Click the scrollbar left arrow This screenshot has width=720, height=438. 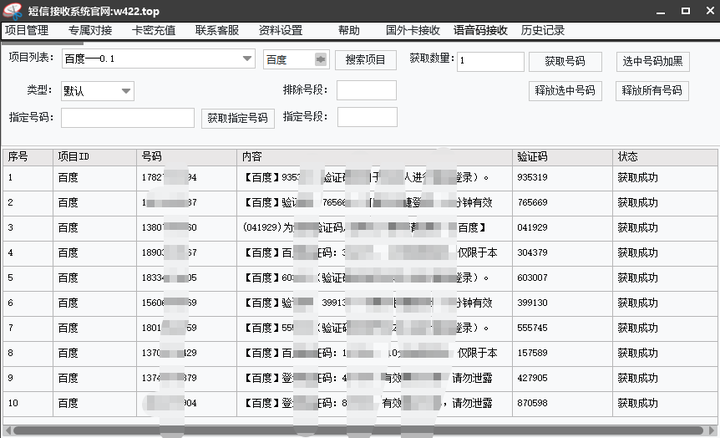7,431
